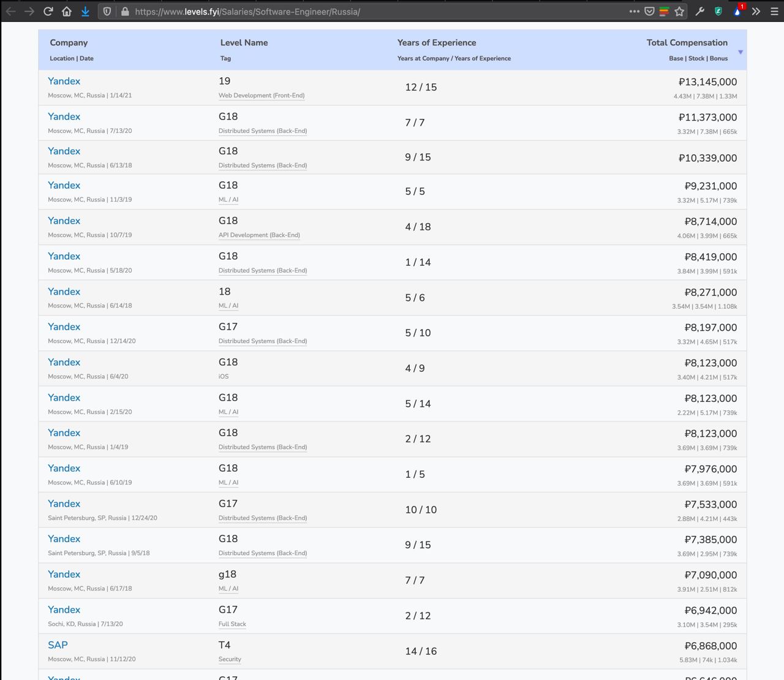
Task: Save page to Pocket icon
Action: click(649, 11)
